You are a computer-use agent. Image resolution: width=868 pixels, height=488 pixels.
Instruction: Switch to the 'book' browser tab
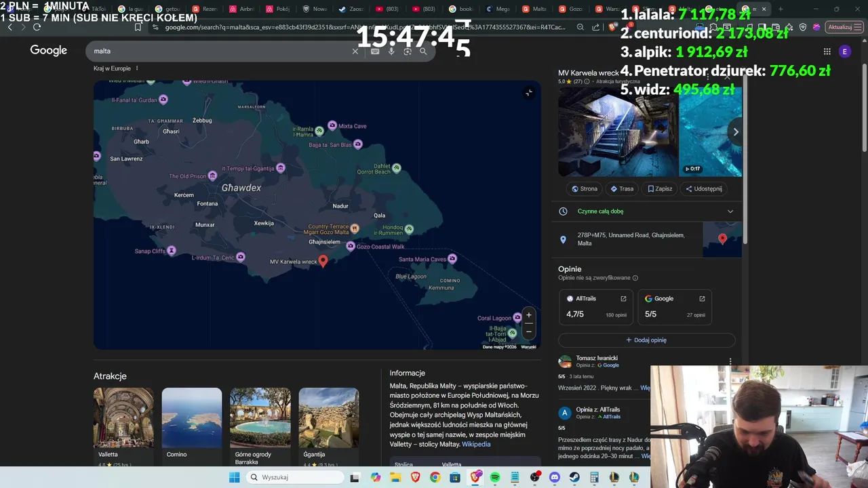tap(460, 9)
